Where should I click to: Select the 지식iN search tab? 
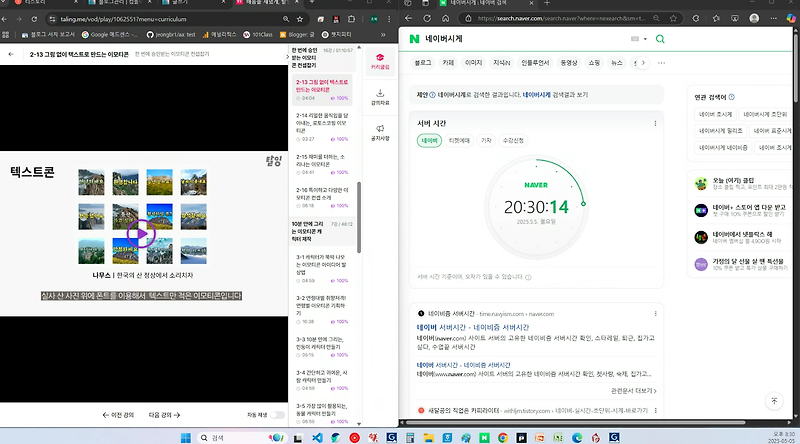point(502,63)
